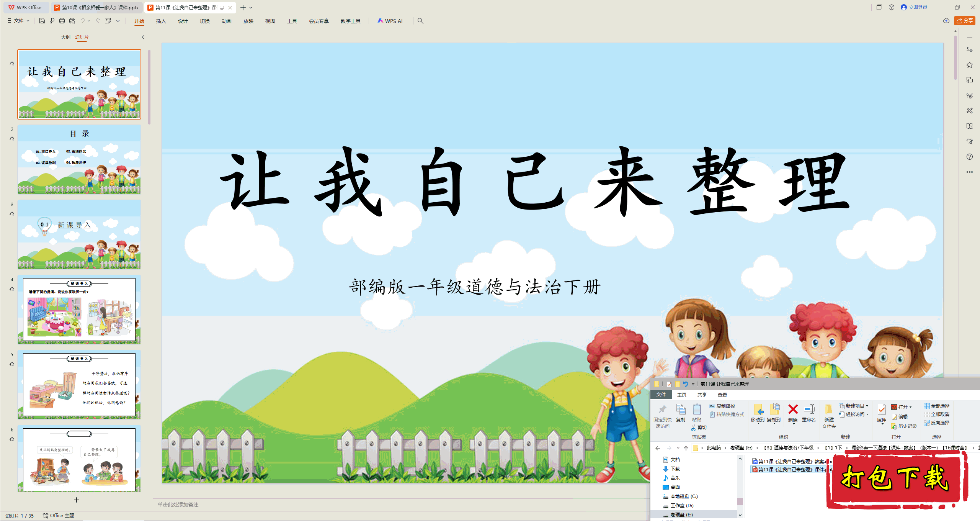Click the theme shirt icon in right sidebar
Viewport: 980px width, 521px height.
point(970,141)
